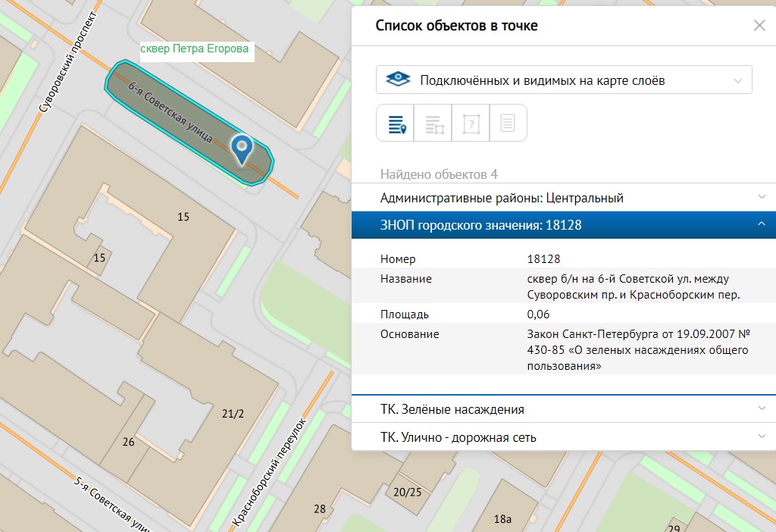
Task: Close the Список объектов в точке panel
Action: click(759, 25)
